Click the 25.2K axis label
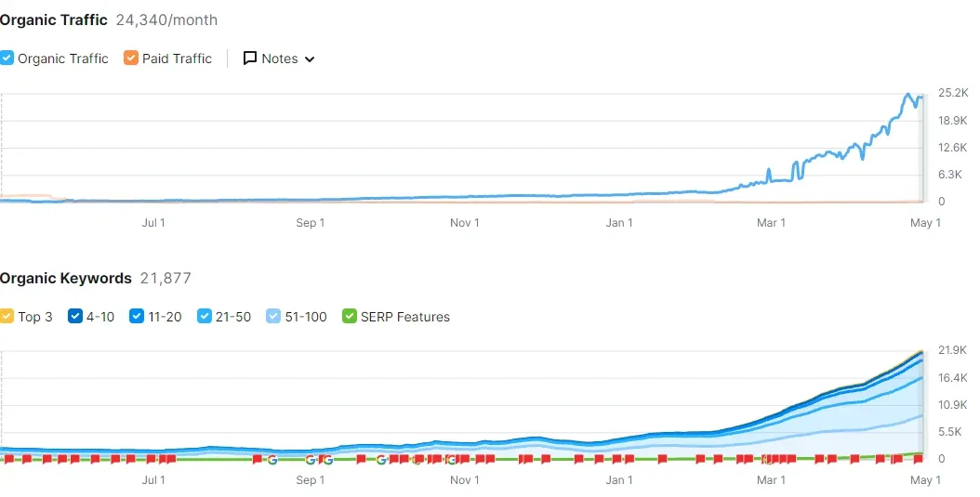 [x=953, y=92]
